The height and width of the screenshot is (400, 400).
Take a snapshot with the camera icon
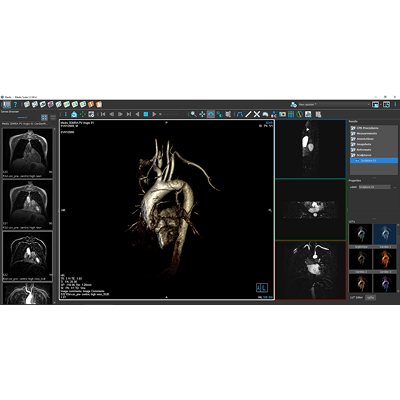point(282,114)
